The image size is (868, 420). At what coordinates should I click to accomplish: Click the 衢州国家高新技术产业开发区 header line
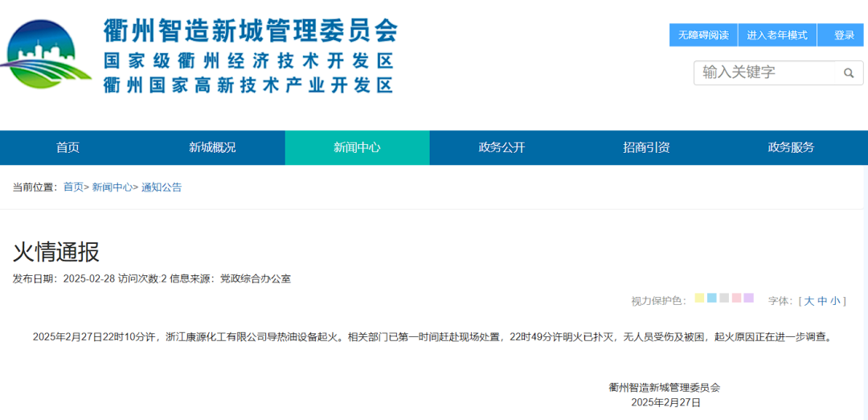[x=248, y=84]
